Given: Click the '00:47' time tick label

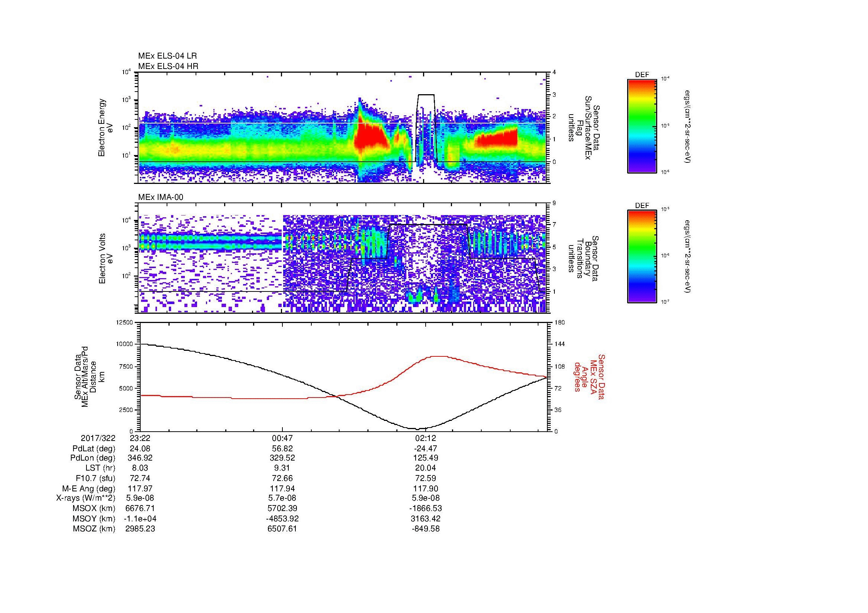Looking at the screenshot, I should [282, 438].
